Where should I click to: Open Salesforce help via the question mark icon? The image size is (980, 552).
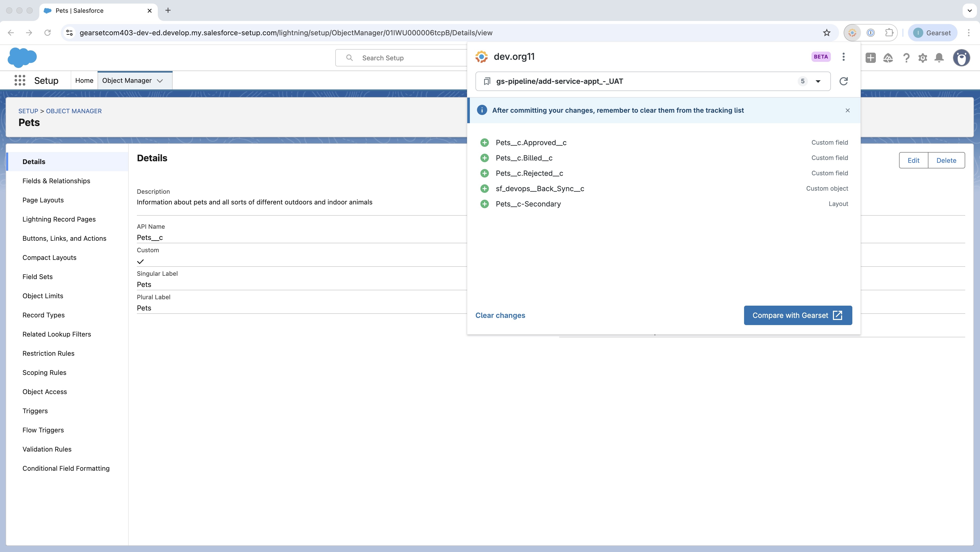[907, 58]
